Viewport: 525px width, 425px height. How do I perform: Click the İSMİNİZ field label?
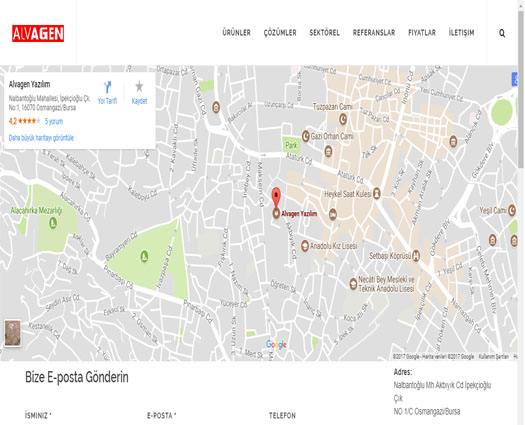[38, 416]
